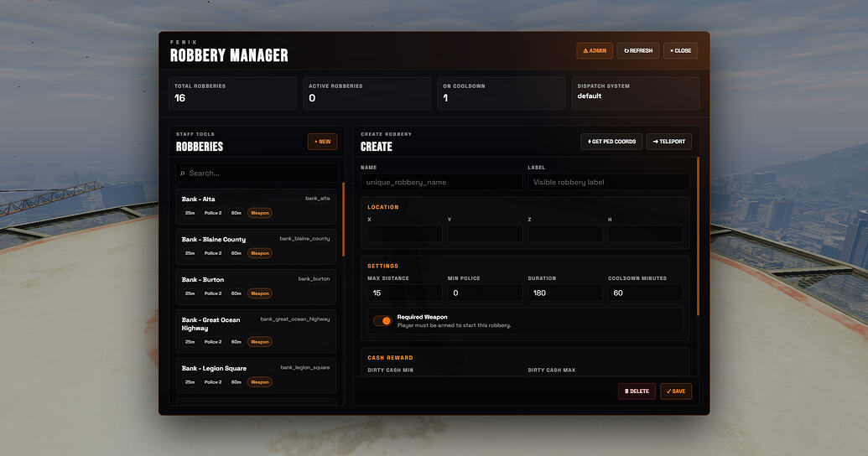Select the Bank - Blaine County robbery
The height and width of the screenshot is (456, 868).
click(256, 246)
